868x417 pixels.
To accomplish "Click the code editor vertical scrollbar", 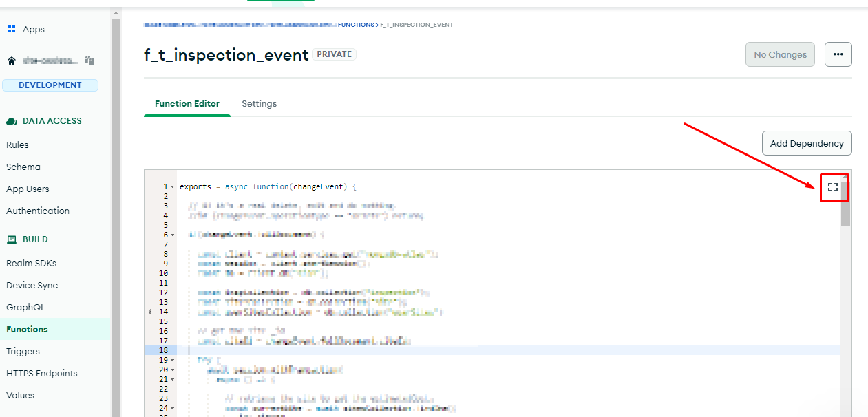I will click(x=846, y=204).
